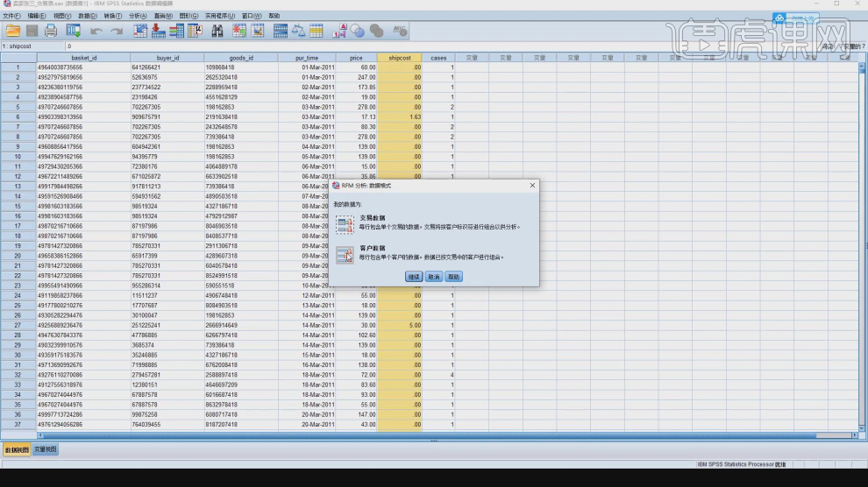
Task: Open the 图形(G) menu
Action: pos(189,16)
